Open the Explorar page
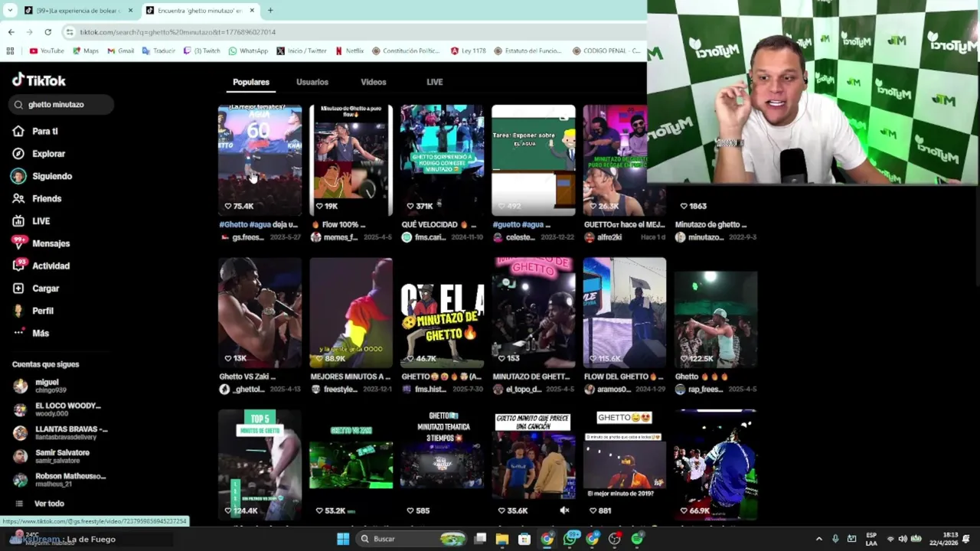The width and height of the screenshot is (980, 551). (x=40, y=154)
